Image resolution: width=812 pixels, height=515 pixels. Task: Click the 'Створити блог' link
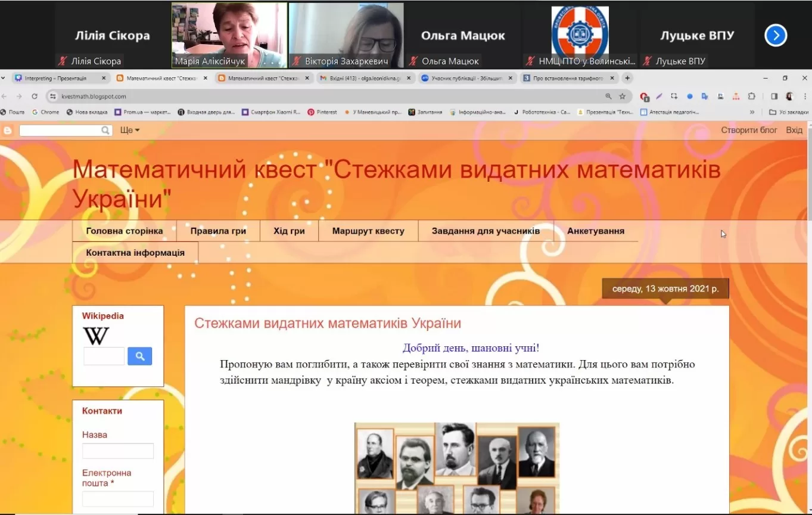point(749,130)
